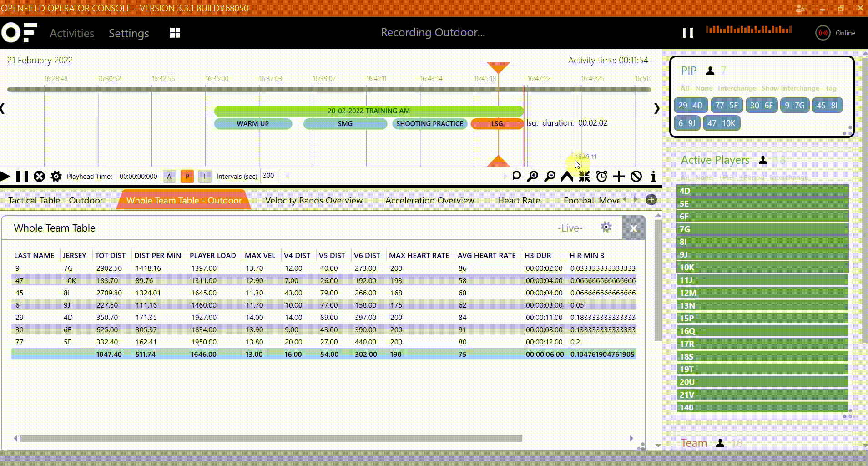Open the Whole Team Table settings gear
The height and width of the screenshot is (466, 868).
[x=606, y=227]
